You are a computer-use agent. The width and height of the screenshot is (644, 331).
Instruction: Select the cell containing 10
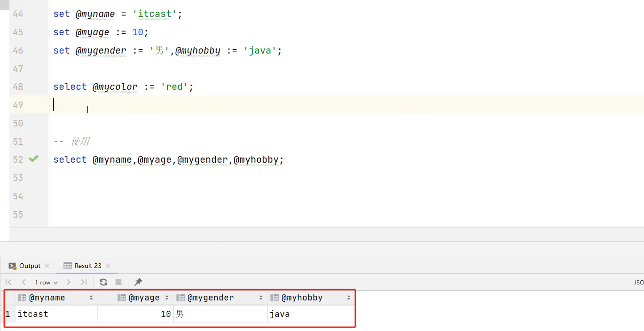[135, 314]
